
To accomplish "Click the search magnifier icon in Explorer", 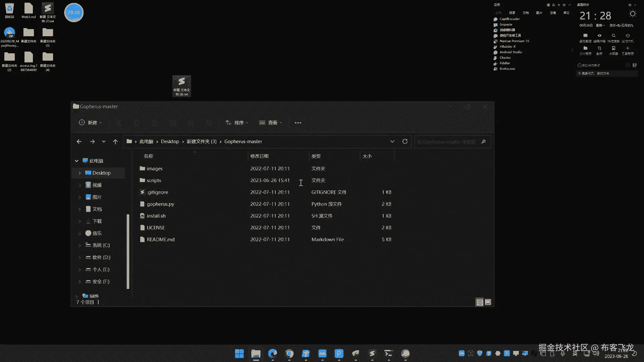I will pyautogui.click(x=483, y=142).
